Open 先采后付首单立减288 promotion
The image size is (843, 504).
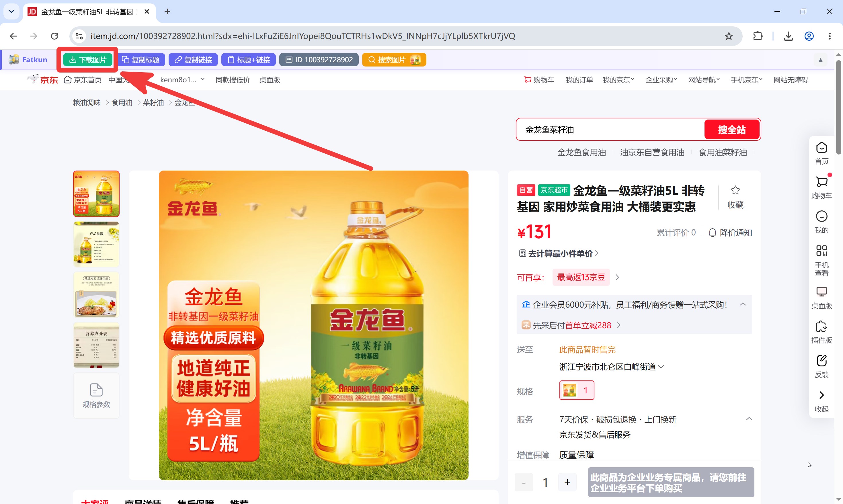[x=571, y=325]
